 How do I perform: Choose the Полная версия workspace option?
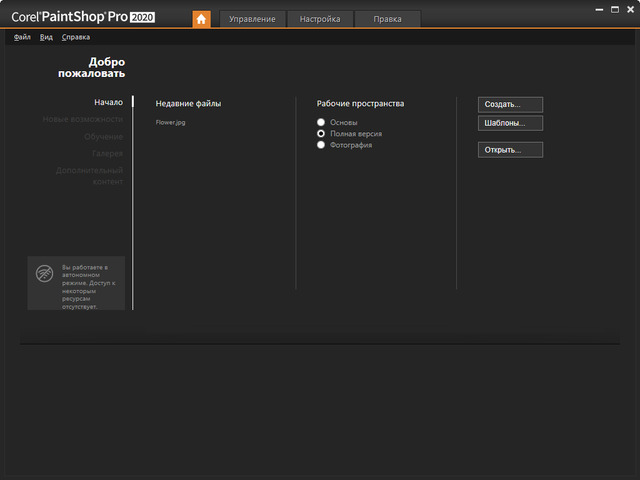321,133
